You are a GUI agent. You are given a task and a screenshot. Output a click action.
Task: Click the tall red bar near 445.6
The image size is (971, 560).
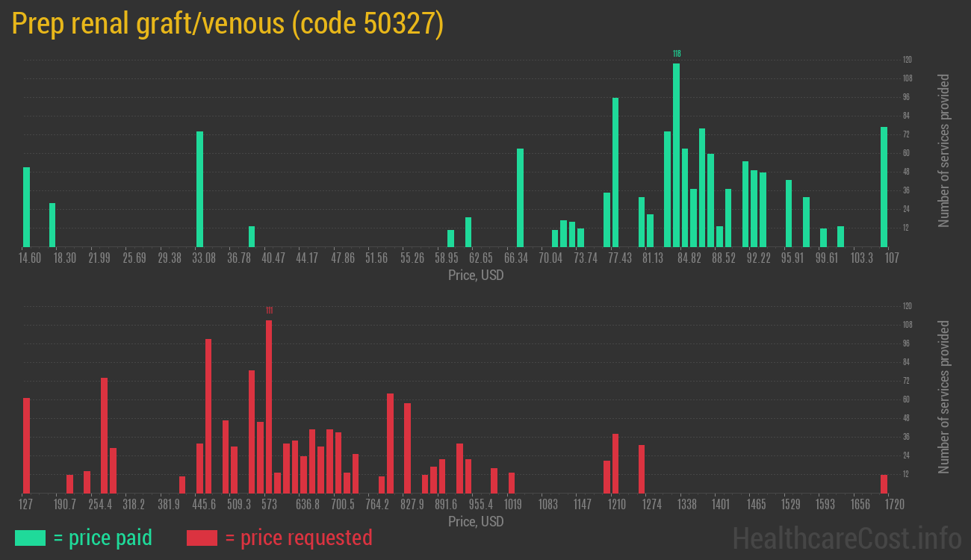click(208, 416)
